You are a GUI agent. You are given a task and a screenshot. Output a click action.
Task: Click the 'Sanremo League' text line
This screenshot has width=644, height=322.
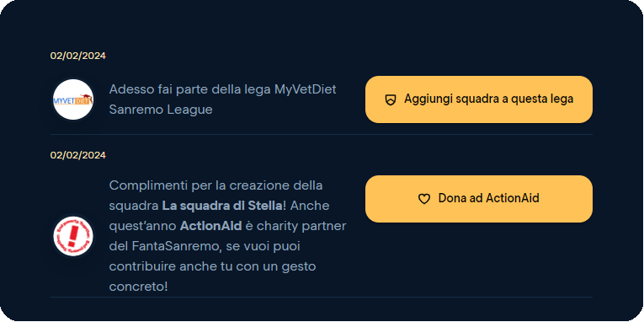pyautogui.click(x=161, y=110)
